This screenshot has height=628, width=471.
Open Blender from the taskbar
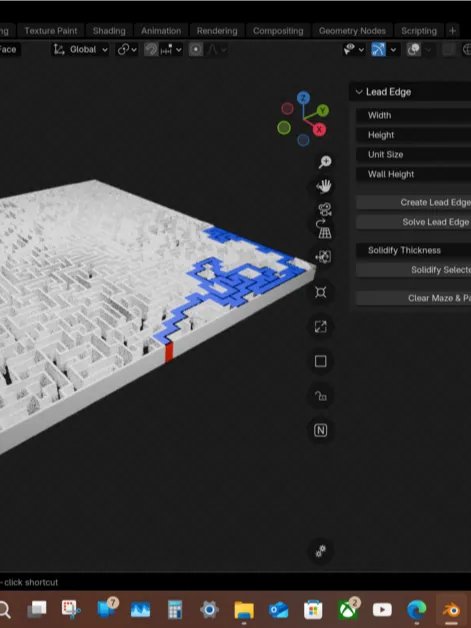pyautogui.click(x=451, y=610)
